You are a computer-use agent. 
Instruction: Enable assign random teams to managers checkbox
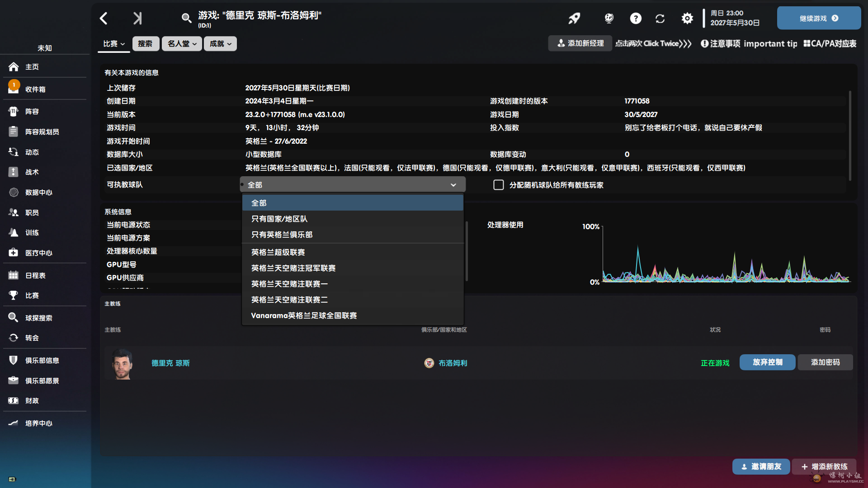point(499,185)
